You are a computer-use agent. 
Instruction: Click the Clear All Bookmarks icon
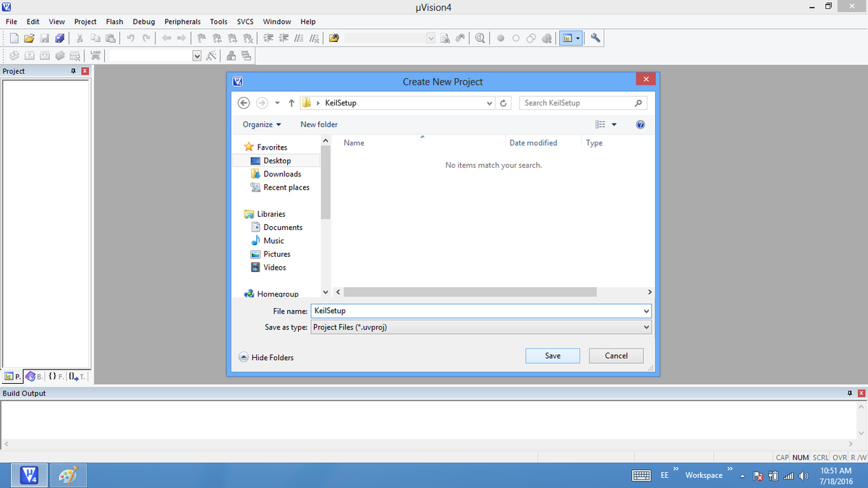click(x=248, y=38)
